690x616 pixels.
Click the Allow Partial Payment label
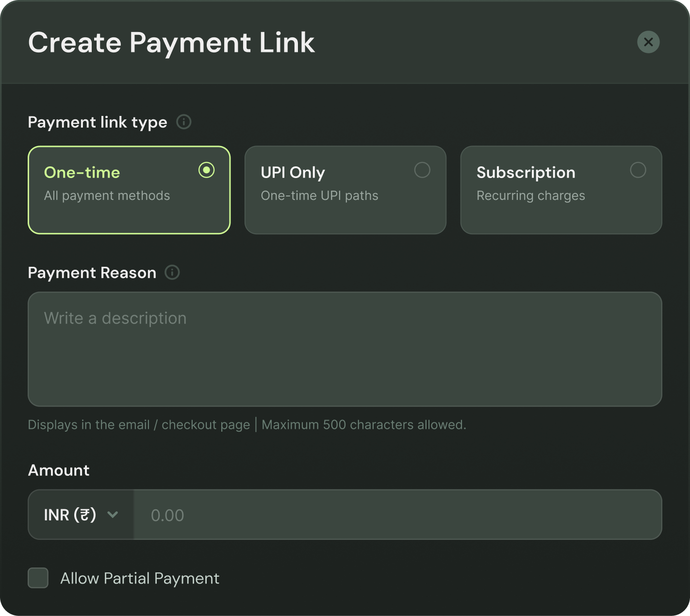(140, 579)
